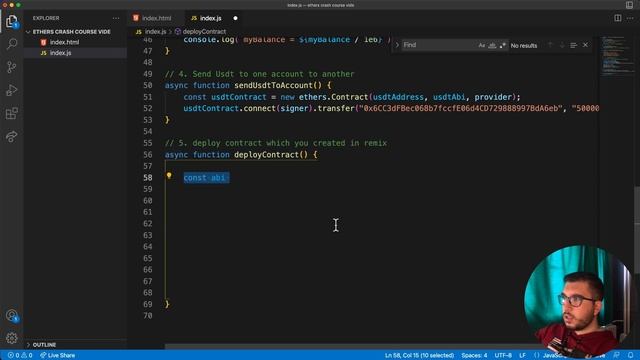
Task: Change file encoding UTF-8
Action: tap(503, 356)
